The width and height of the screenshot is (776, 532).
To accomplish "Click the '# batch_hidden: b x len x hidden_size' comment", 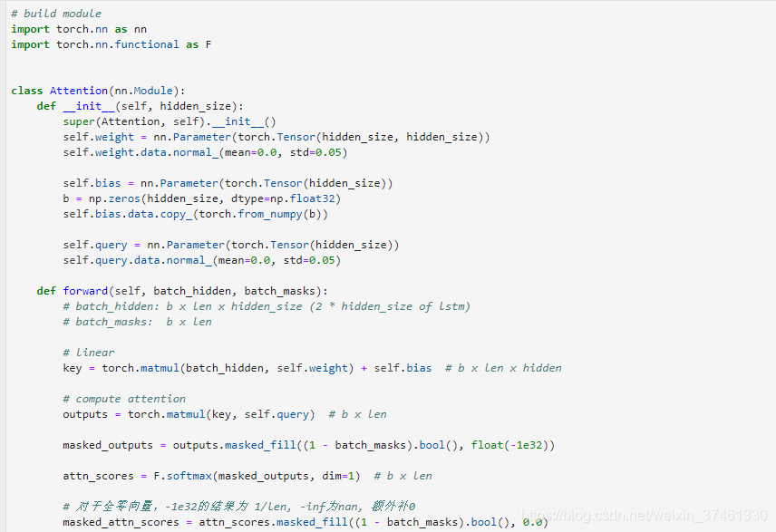I will [267, 306].
